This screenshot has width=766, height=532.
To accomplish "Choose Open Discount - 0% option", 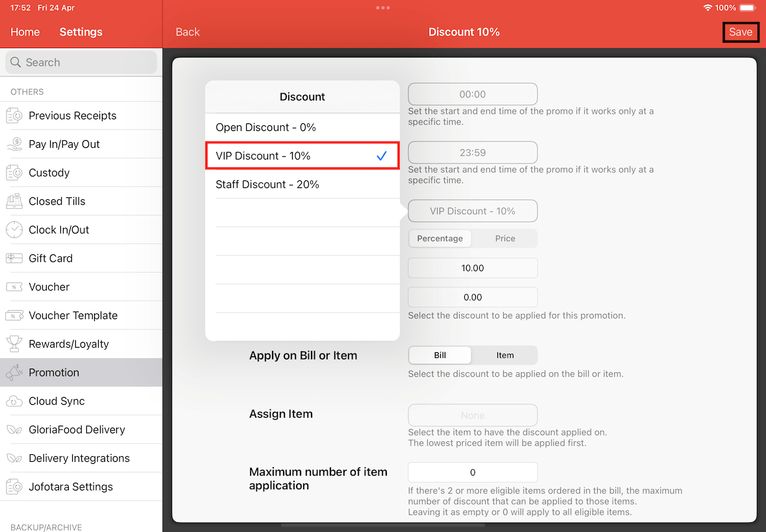I will [303, 127].
